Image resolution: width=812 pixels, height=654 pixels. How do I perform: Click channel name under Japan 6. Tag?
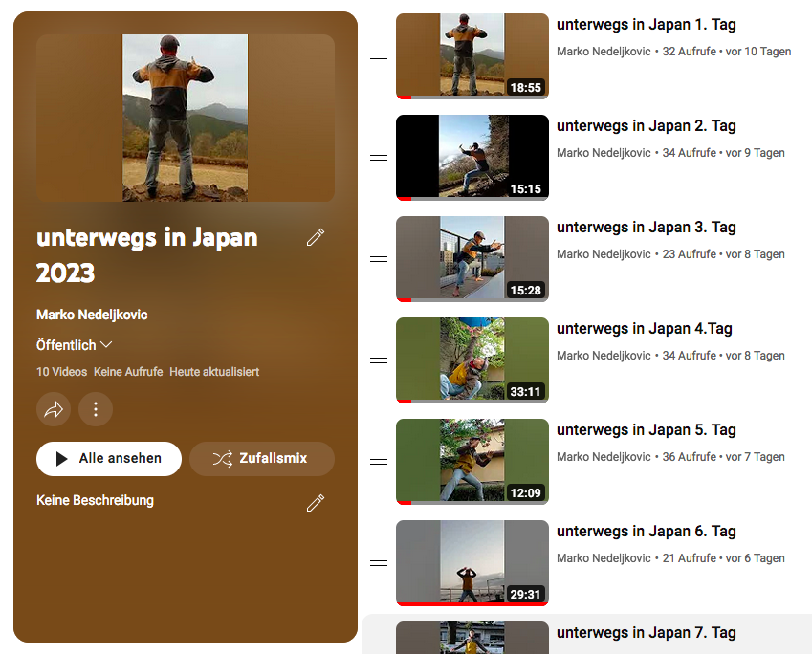604,558
